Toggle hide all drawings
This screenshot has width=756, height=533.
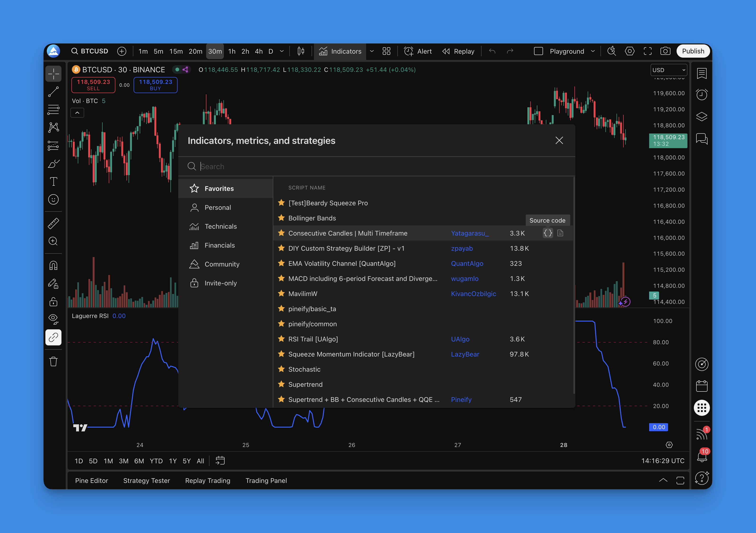tap(53, 319)
